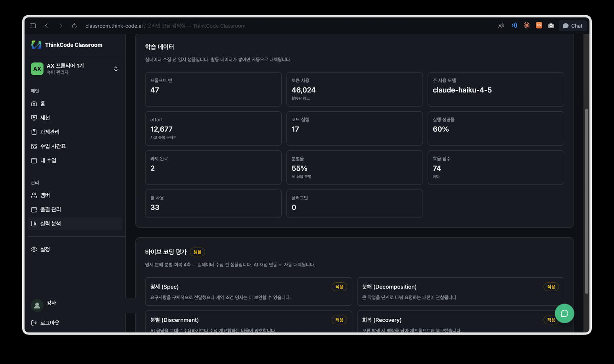The width and height of the screenshot is (614, 364).
Task: Open the 홈 menu item
Action: tap(75, 104)
